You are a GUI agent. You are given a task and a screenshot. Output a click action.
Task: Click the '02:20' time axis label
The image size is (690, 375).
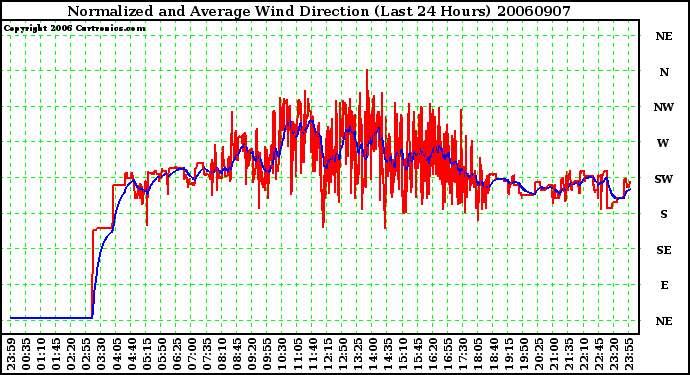72,354
